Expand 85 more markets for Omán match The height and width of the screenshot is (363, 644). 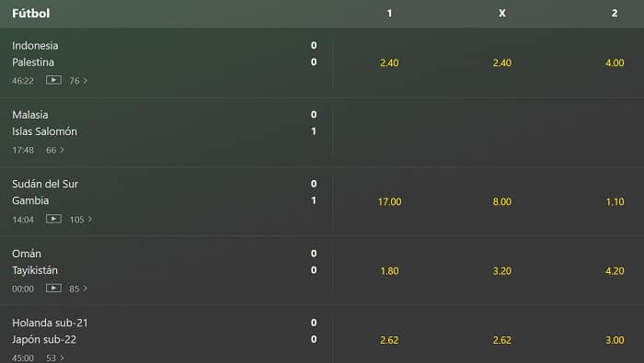pyautogui.click(x=78, y=289)
